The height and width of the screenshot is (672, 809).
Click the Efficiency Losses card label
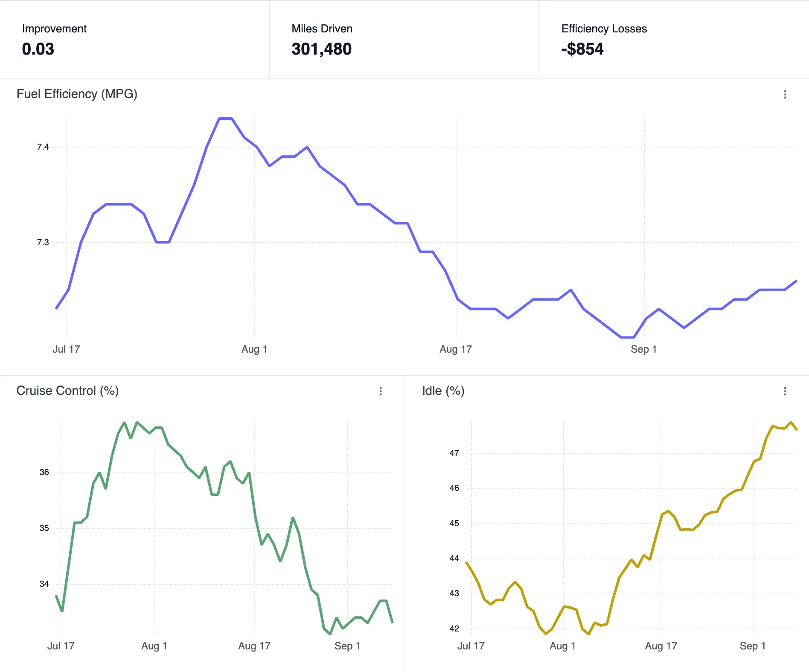(x=604, y=29)
